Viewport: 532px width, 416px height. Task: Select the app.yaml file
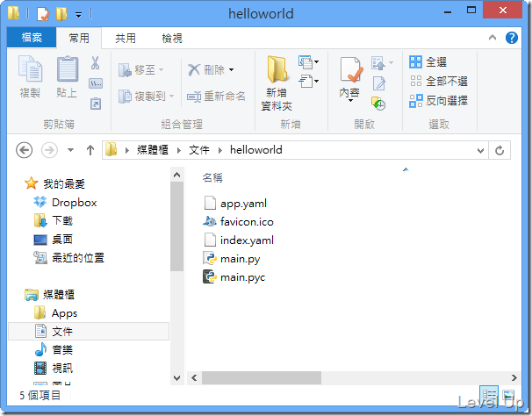235,204
